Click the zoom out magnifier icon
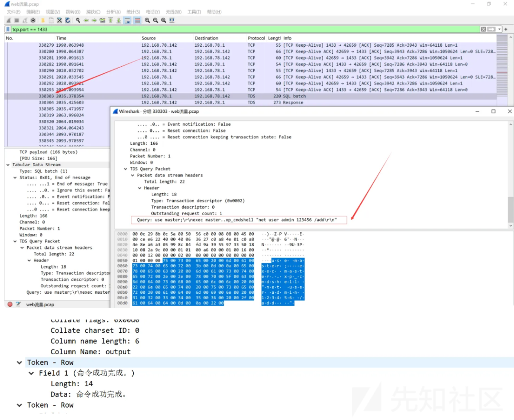Viewport: 514px width, 420px height. tap(155, 20)
